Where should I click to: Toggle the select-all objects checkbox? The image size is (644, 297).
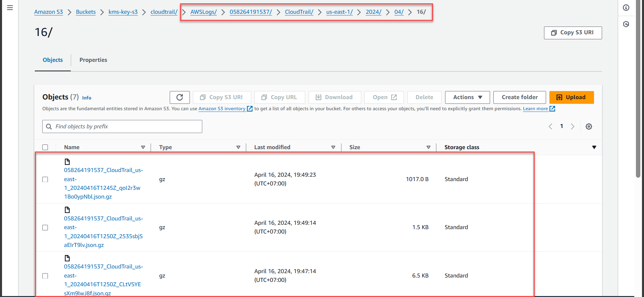45,147
